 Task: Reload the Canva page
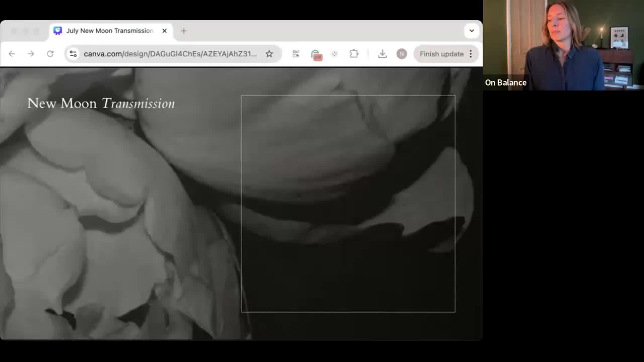(50, 54)
